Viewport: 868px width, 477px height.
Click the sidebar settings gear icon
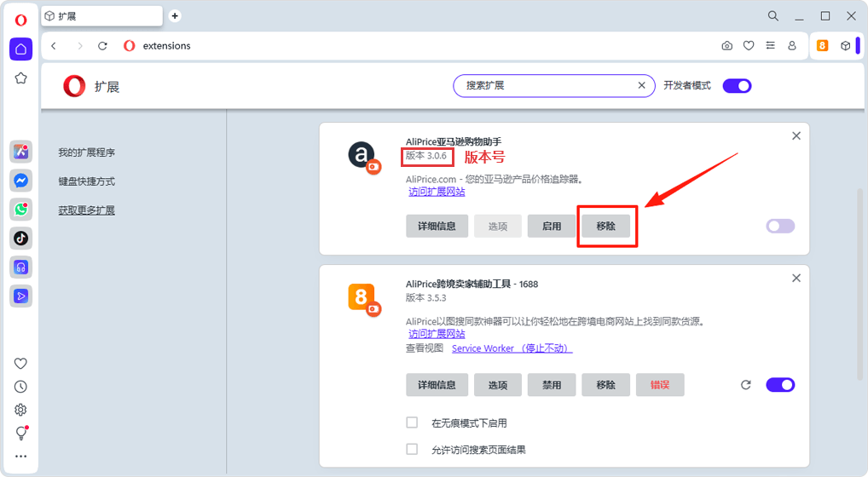click(21, 410)
